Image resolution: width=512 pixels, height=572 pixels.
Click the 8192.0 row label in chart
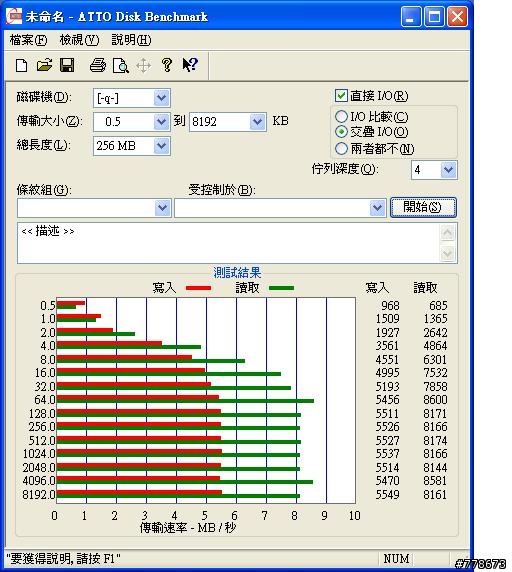tap(39, 495)
